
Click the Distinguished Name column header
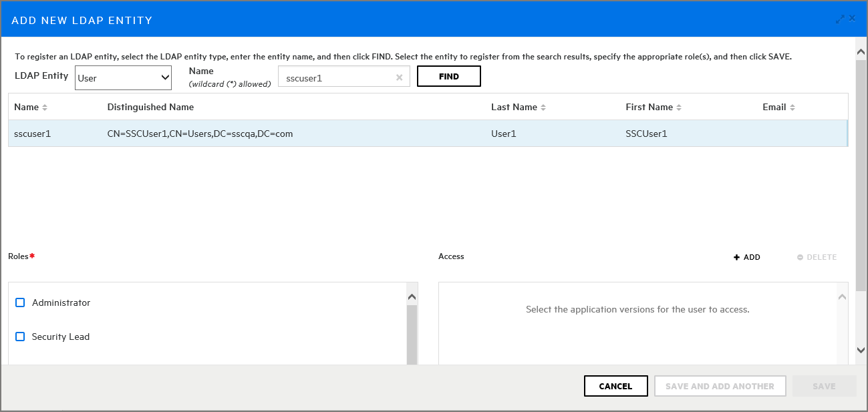(x=150, y=107)
